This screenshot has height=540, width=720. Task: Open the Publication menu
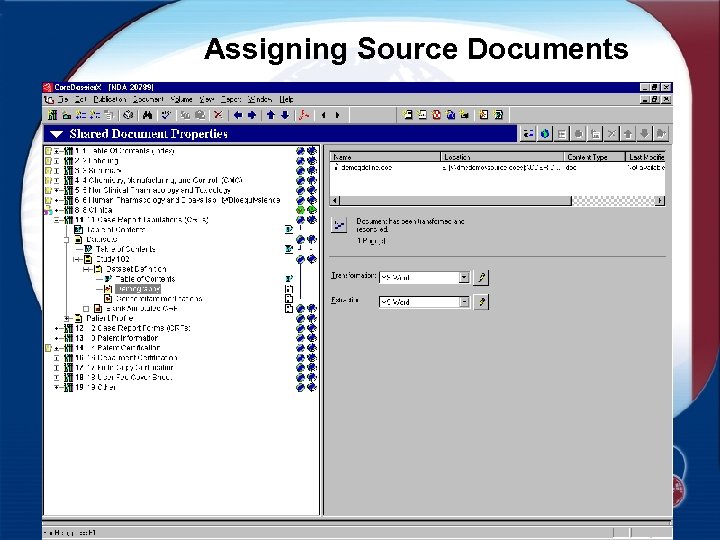[x=109, y=99]
